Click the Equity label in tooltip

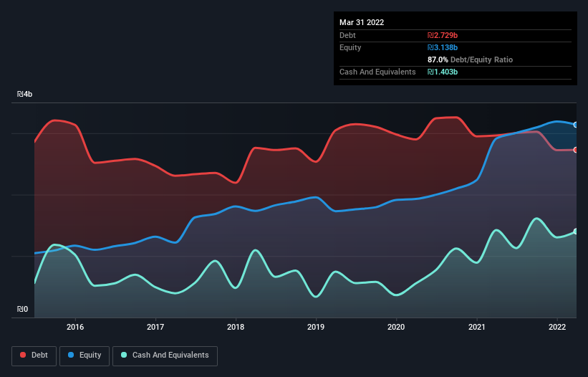point(350,47)
